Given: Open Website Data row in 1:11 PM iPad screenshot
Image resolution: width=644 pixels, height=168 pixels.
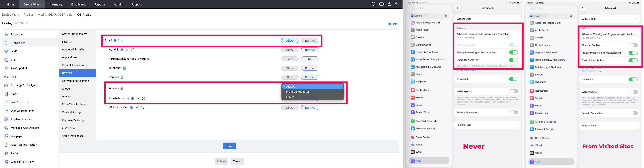Looking at the screenshot, I should 609,19.
